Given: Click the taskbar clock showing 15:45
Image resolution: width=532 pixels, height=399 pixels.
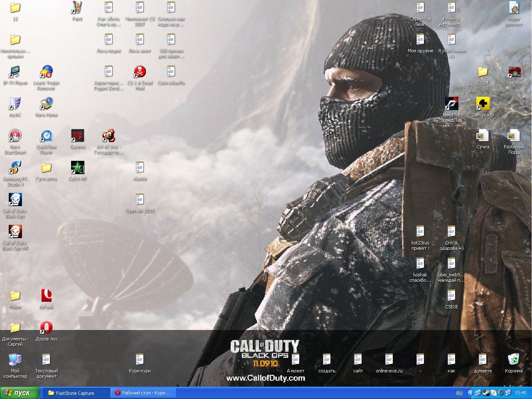Looking at the screenshot, I should [520, 393].
